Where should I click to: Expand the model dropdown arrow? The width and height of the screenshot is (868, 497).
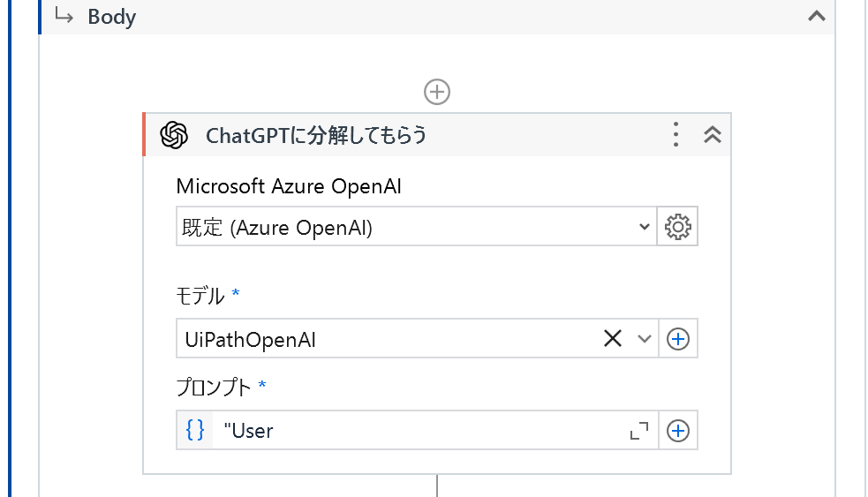(644, 338)
